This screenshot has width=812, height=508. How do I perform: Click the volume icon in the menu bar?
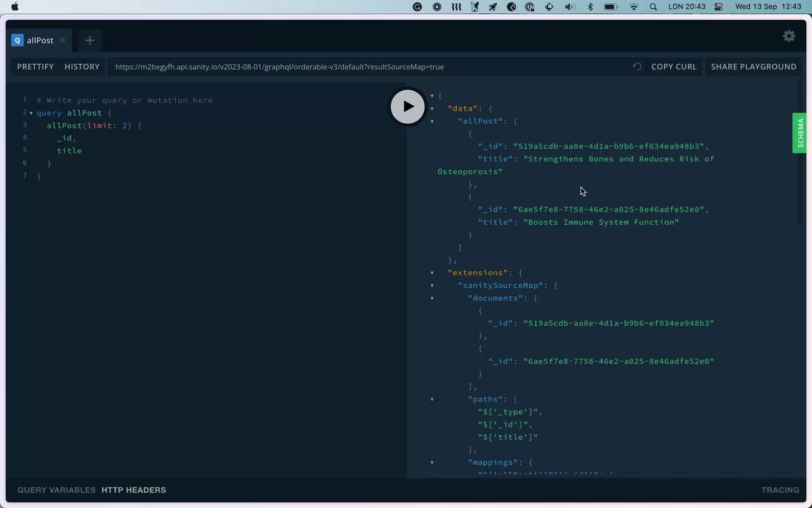pos(570,7)
